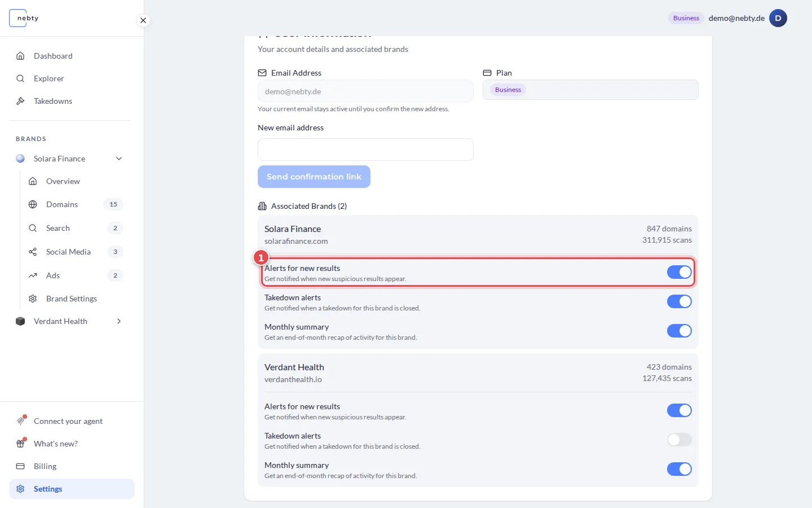This screenshot has height=508, width=812.
Task: Click Send confirmation link button
Action: [314, 177]
